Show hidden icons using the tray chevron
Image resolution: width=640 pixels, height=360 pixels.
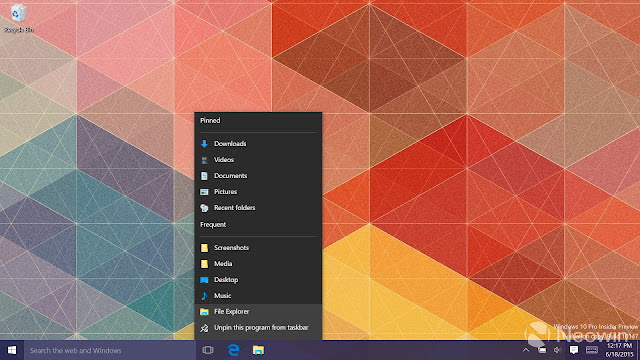526,350
